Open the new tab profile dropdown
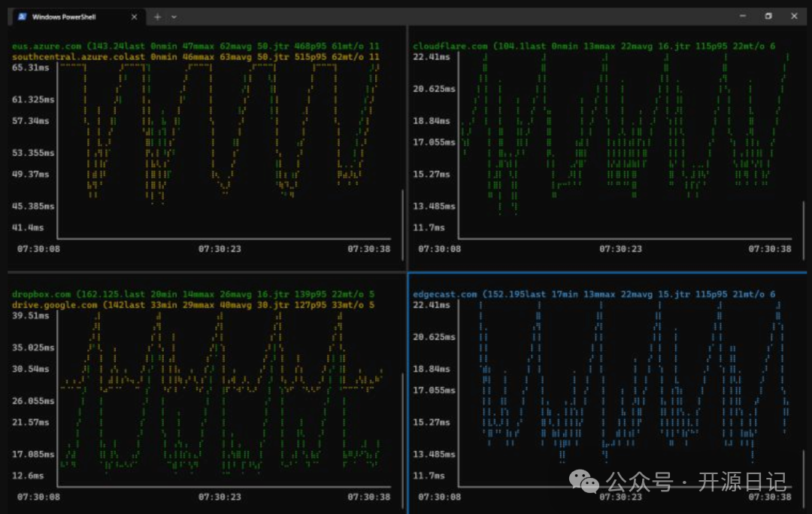Screen dimensions: 812x514 [174, 17]
